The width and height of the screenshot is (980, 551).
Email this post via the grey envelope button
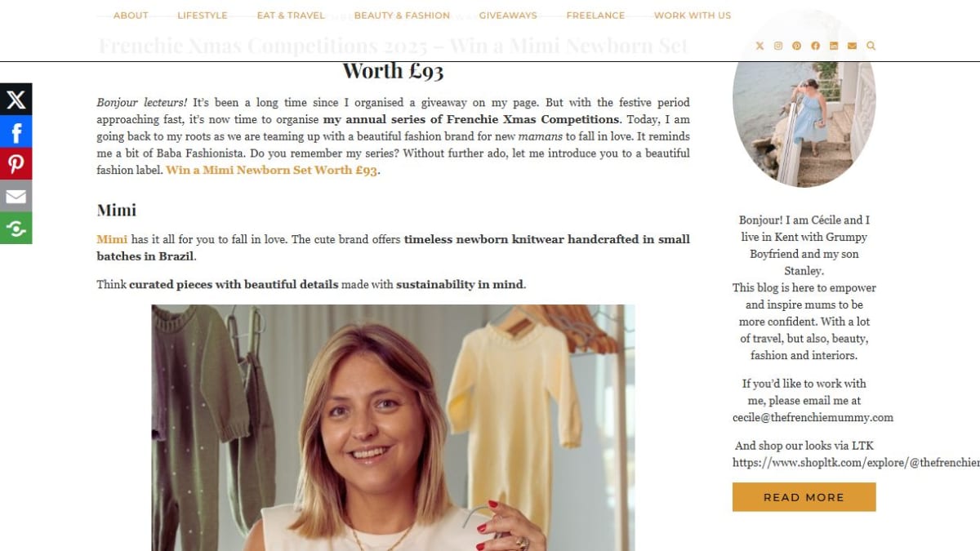[16, 196]
